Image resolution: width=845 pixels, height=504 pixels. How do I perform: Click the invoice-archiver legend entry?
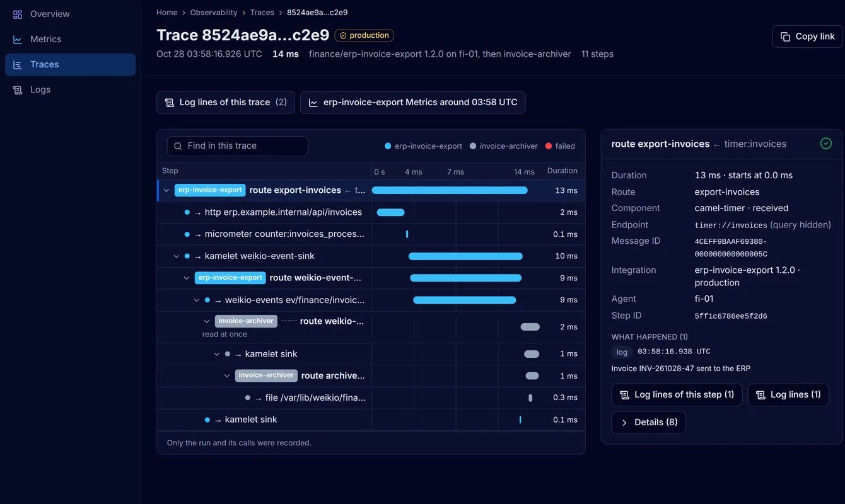point(504,146)
